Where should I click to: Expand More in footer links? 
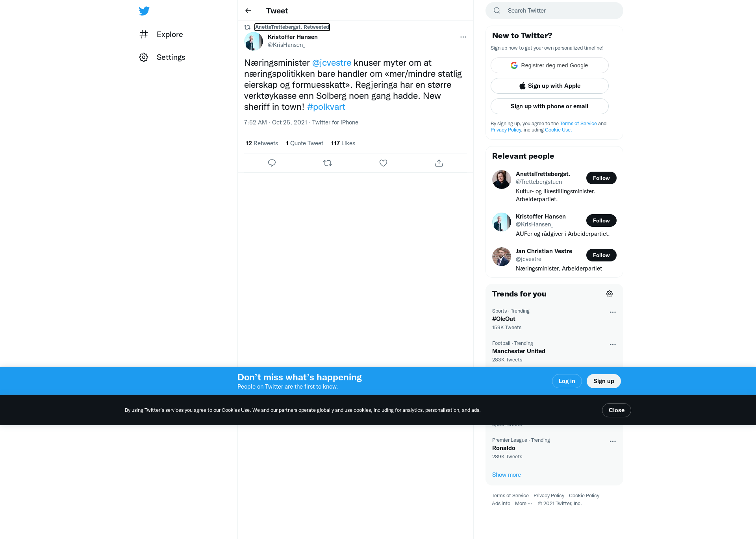[x=523, y=504]
